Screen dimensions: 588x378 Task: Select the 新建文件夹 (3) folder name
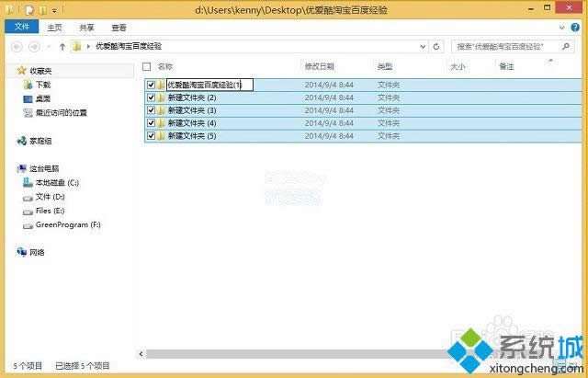pyautogui.click(x=192, y=110)
